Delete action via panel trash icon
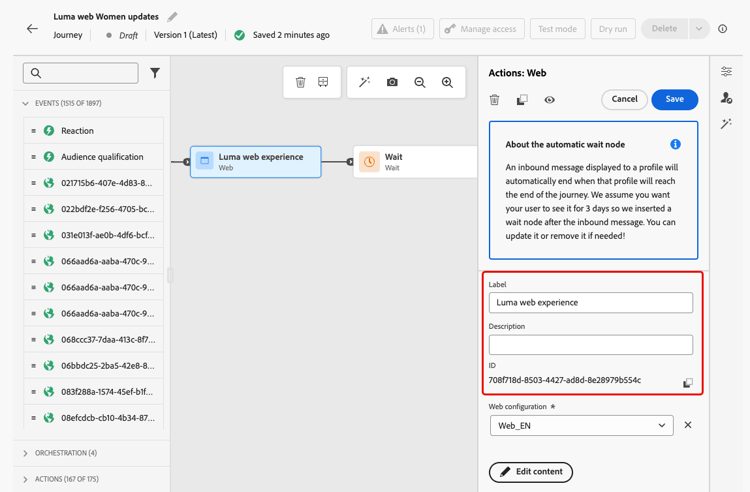Image resolution: width=750 pixels, height=492 pixels. tap(495, 99)
